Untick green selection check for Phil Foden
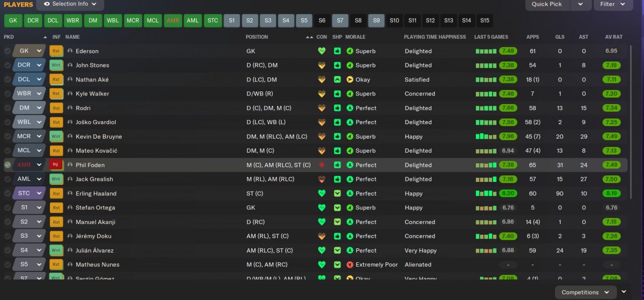 8,165
